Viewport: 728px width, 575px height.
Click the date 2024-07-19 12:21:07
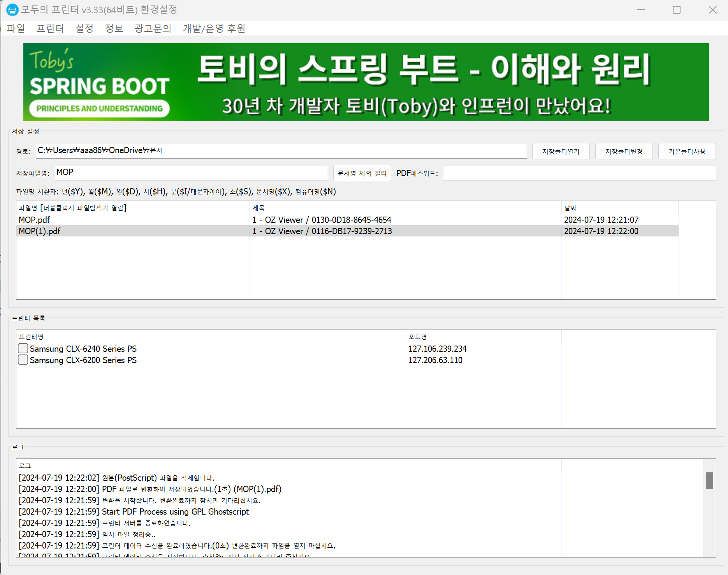601,220
